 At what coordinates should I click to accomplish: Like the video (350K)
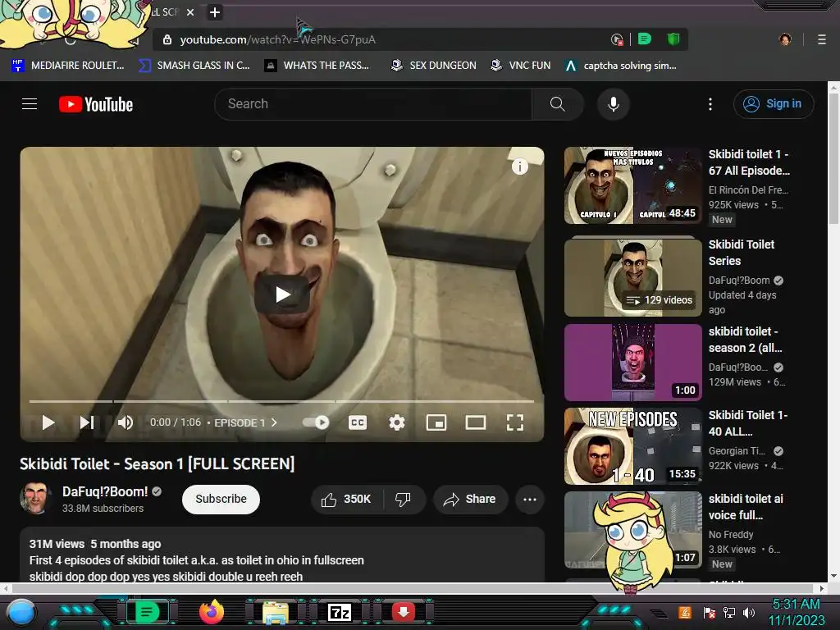click(347, 500)
